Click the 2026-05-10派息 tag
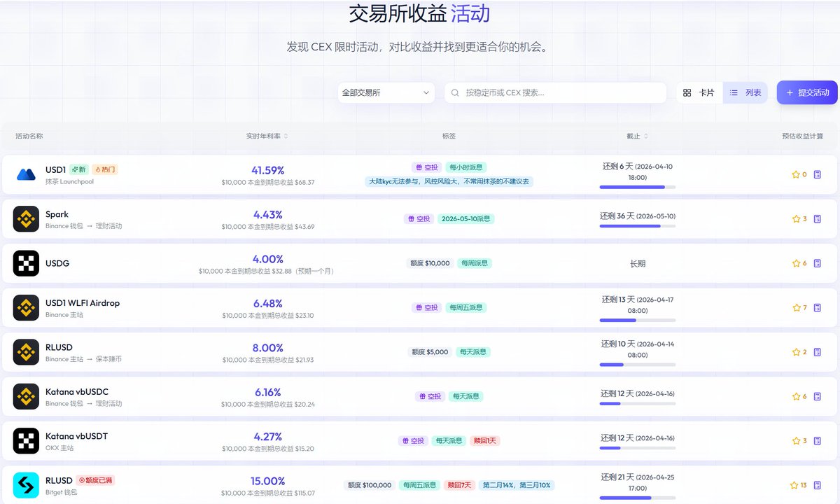Image resolution: width=840 pixels, height=504 pixels. (466, 219)
